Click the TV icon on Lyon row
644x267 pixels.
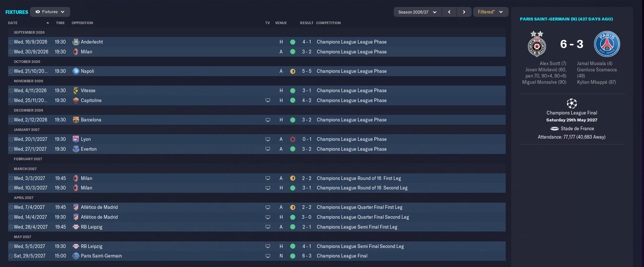coord(268,139)
